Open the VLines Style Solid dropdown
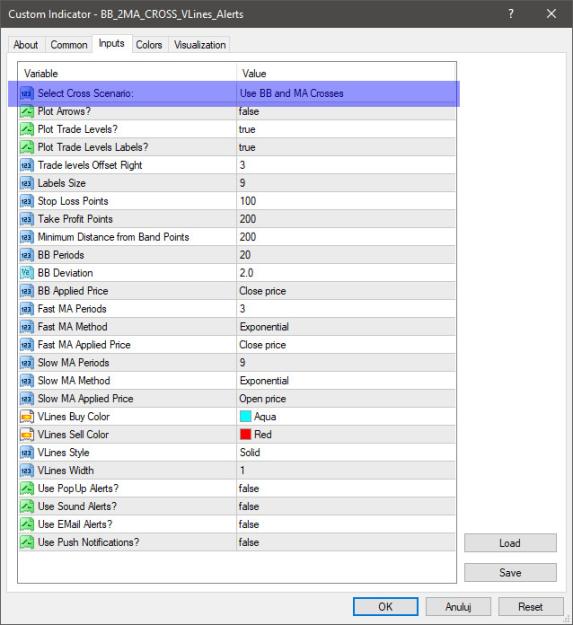 click(346, 452)
